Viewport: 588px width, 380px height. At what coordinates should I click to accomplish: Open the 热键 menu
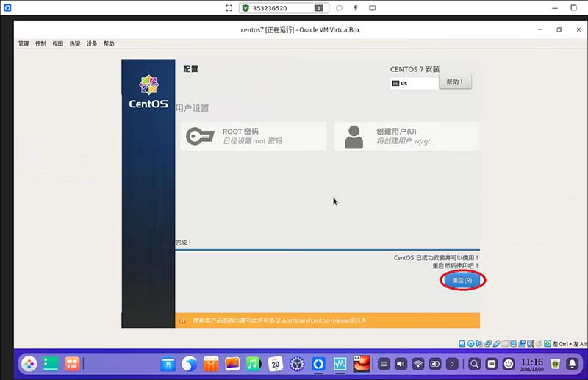[x=75, y=43]
